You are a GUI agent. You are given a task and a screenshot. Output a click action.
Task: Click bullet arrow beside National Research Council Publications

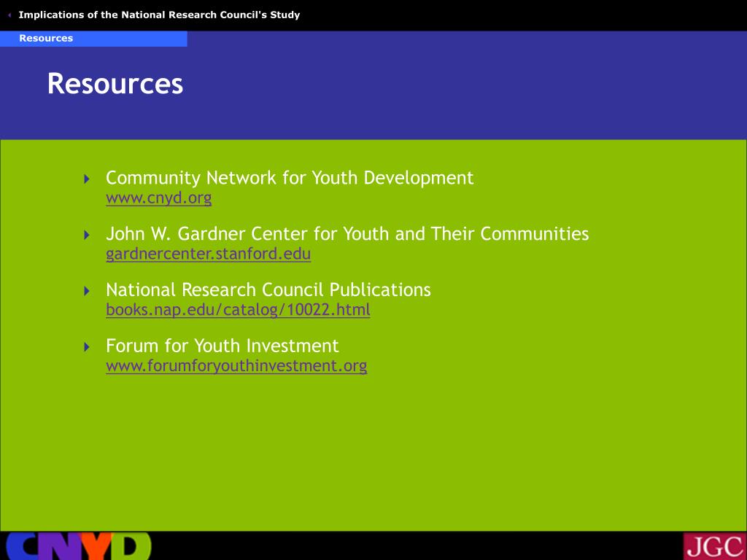(x=87, y=291)
